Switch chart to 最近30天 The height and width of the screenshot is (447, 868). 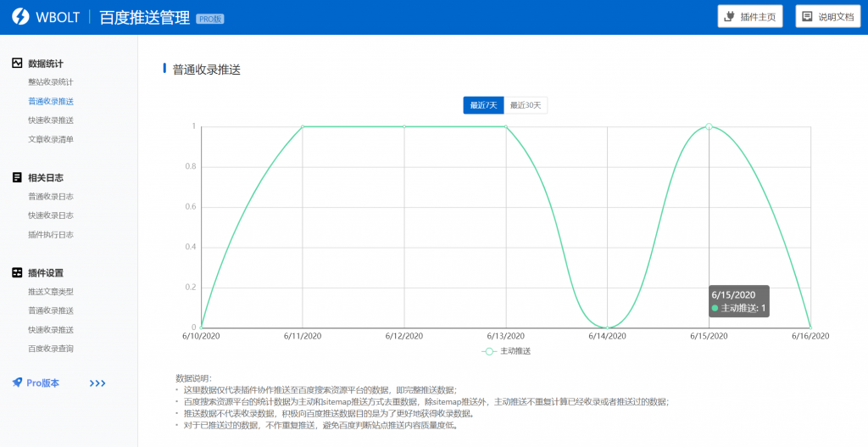tap(526, 105)
